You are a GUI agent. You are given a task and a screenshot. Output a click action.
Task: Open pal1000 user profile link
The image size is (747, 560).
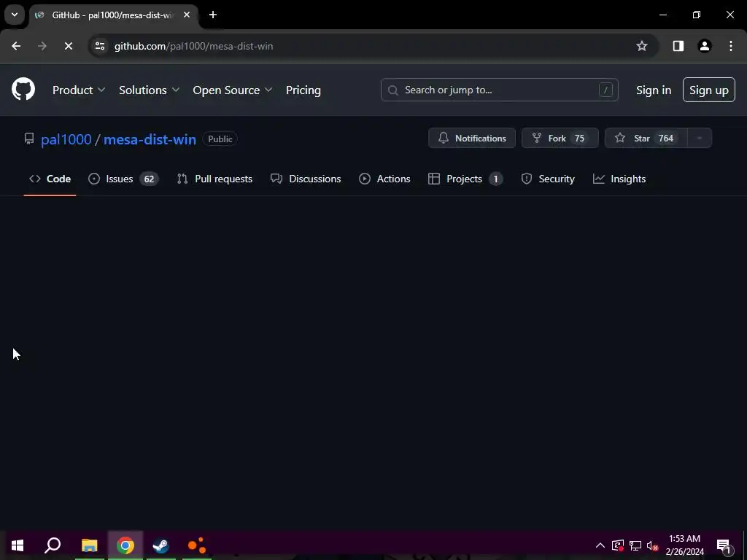pyautogui.click(x=66, y=139)
